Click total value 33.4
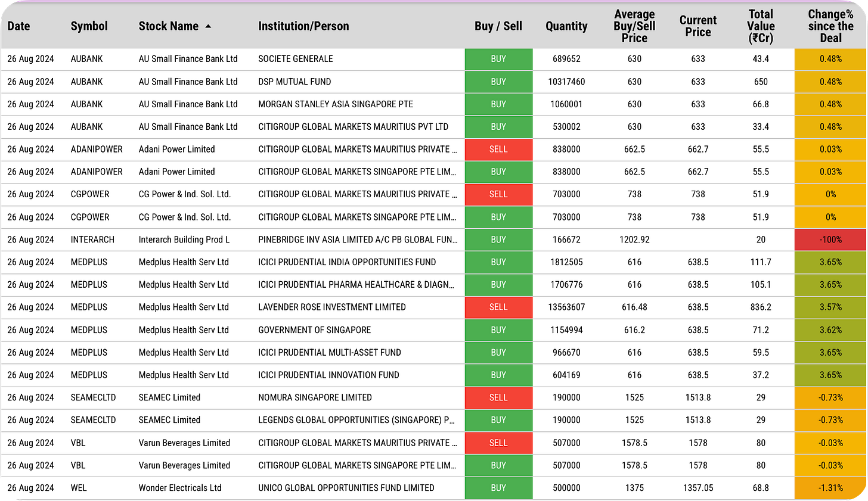The width and height of the screenshot is (868, 501). point(761,127)
